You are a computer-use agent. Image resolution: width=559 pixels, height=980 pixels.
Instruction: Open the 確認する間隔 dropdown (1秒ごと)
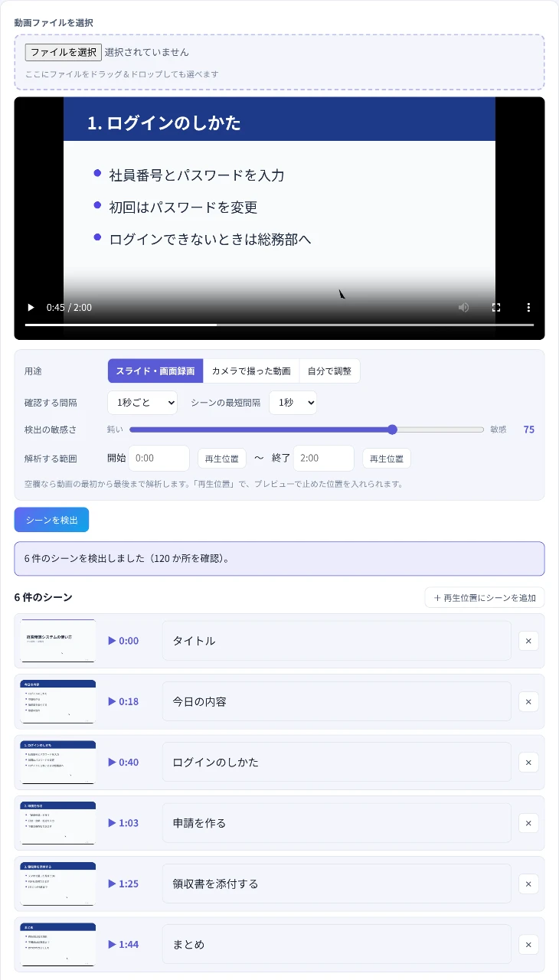tap(142, 403)
